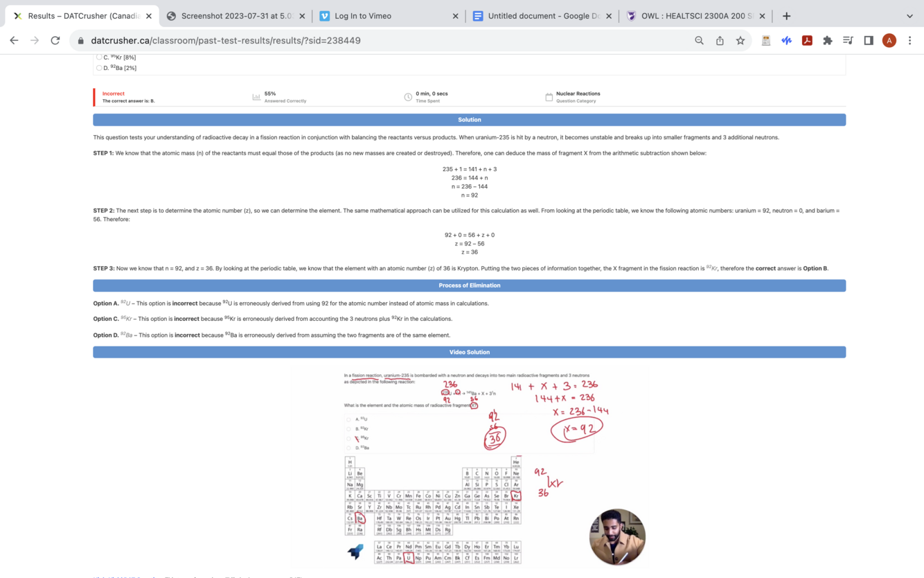Bookmark this page with the star icon
This screenshot has width=924, height=578.
tap(740, 41)
